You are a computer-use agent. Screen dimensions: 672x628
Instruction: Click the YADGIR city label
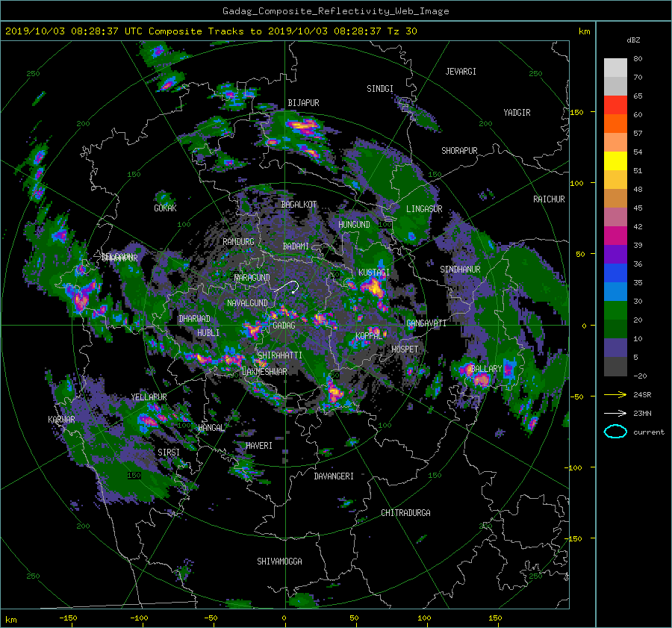(x=517, y=113)
